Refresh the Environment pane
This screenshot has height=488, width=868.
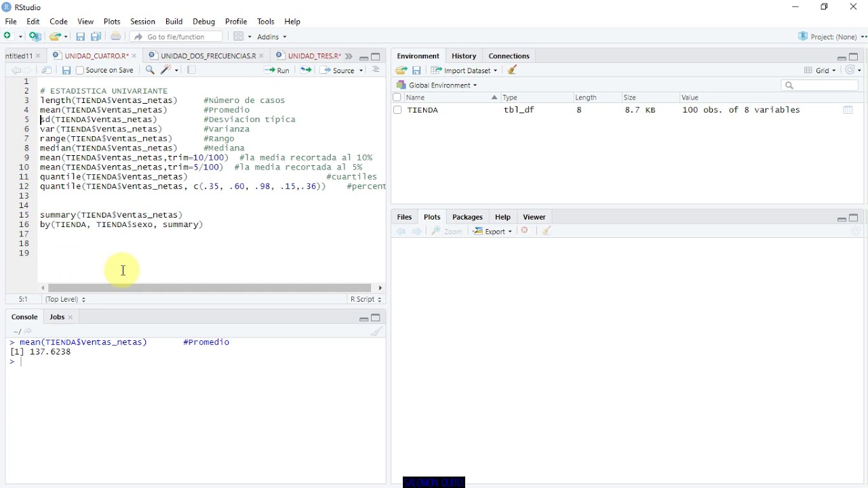coord(850,70)
